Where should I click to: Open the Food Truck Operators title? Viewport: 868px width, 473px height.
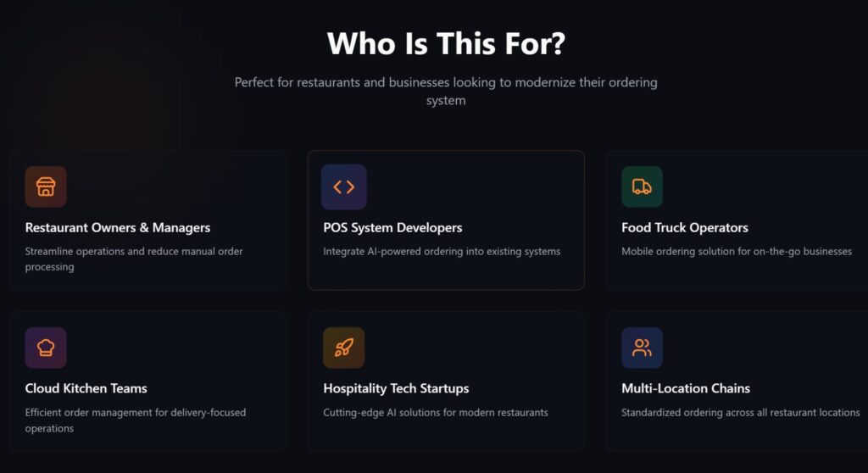tap(684, 228)
